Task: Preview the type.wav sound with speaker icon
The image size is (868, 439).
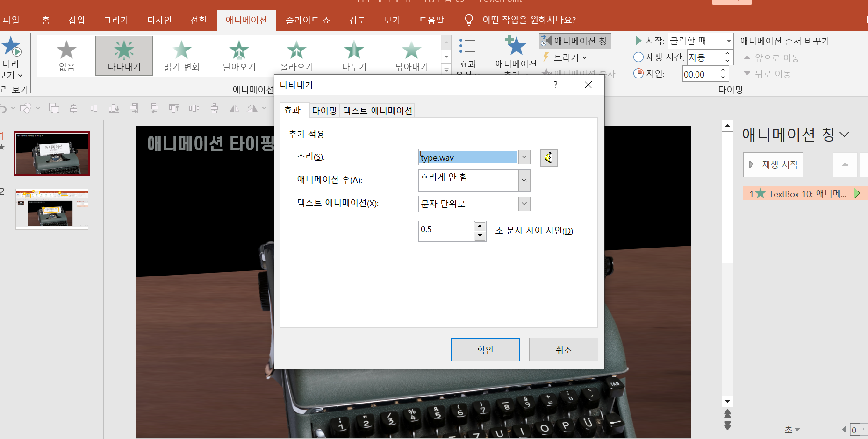Action: pyautogui.click(x=548, y=158)
